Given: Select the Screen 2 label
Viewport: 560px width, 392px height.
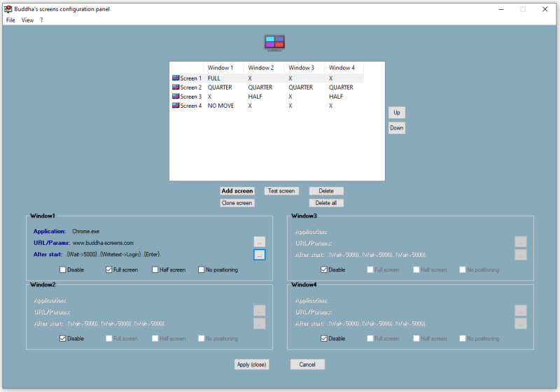Looking at the screenshot, I should click(190, 87).
